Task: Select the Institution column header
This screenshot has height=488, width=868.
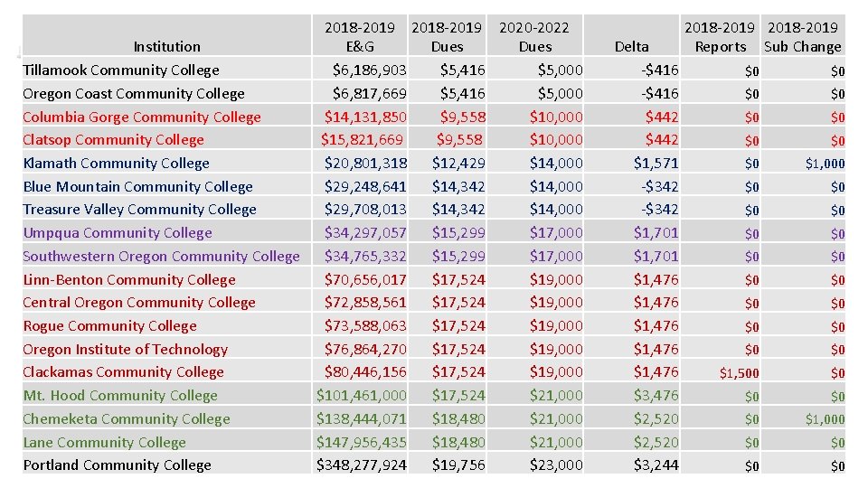Action: (x=166, y=46)
